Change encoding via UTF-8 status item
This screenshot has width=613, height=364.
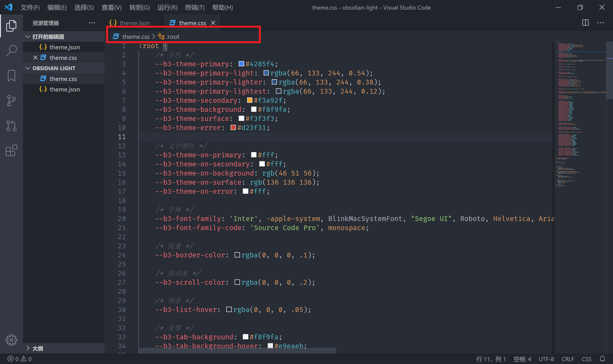(546, 359)
